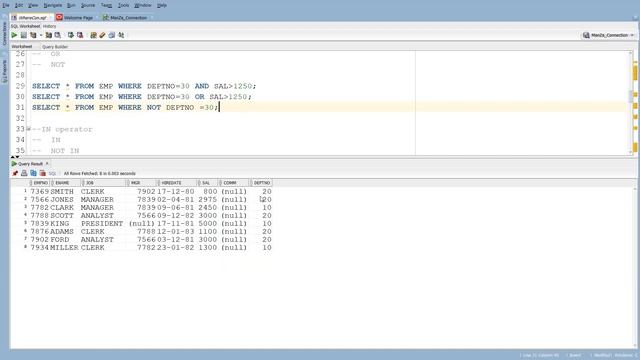Sort by the ENAME column header

click(66, 183)
